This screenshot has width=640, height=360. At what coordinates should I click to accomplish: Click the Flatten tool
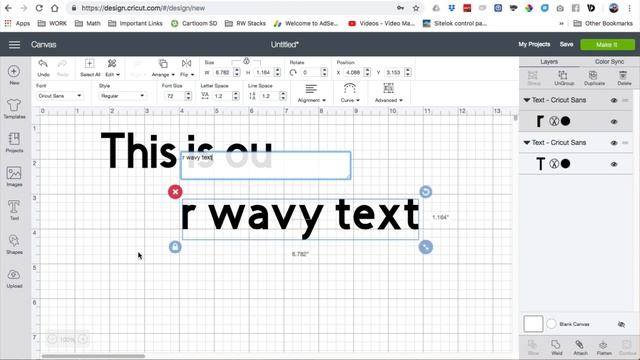[x=604, y=347]
